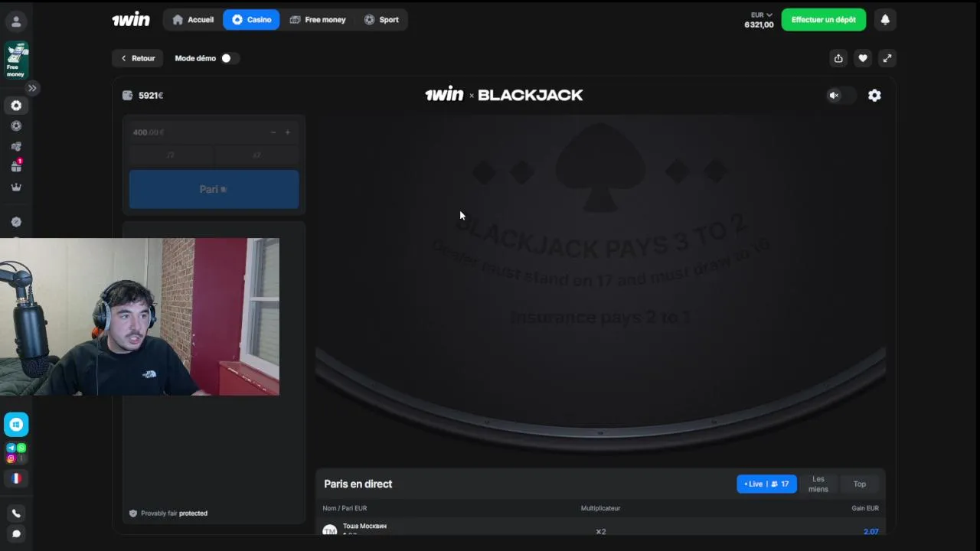Toggle the game sound mute switch
980x551 pixels.
840,96
